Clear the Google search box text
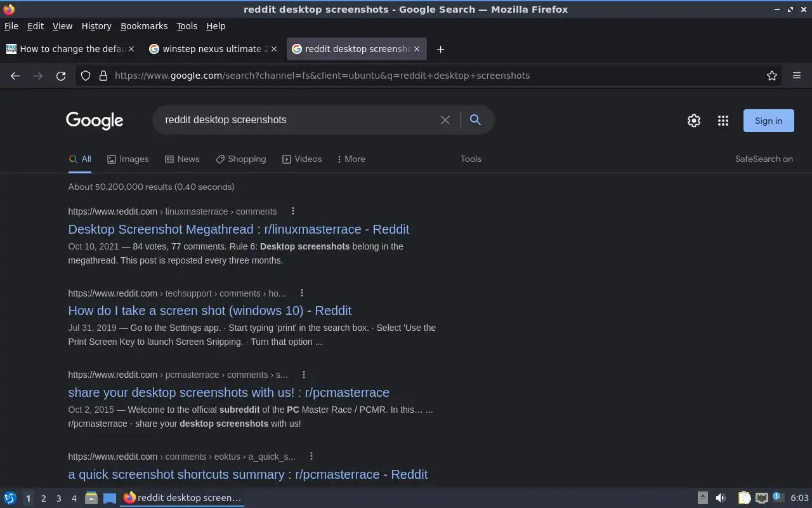 coord(445,120)
